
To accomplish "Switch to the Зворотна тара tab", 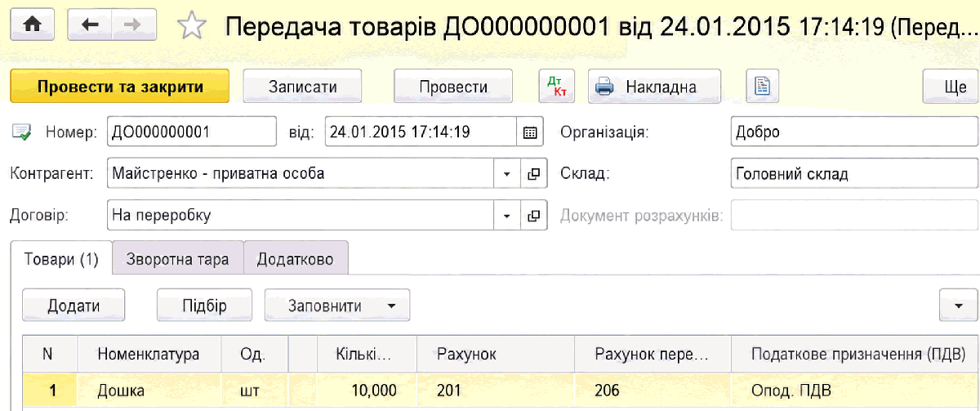I will 178,259.
